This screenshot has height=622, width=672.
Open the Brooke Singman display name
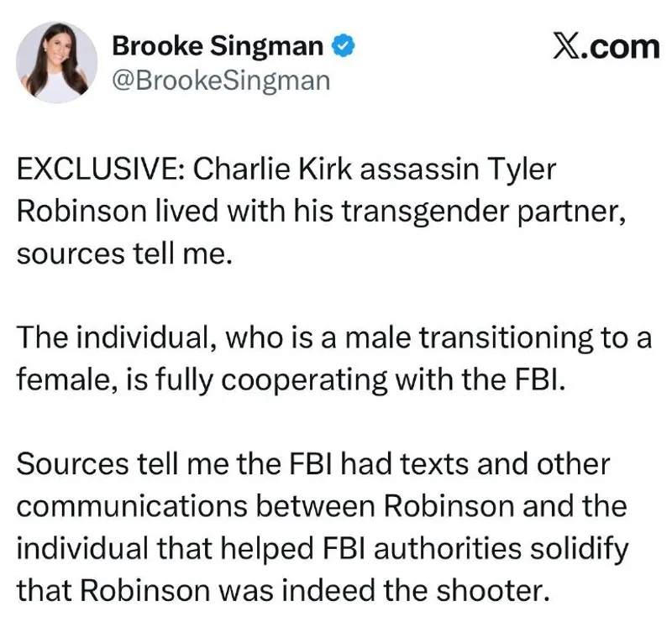click(217, 47)
